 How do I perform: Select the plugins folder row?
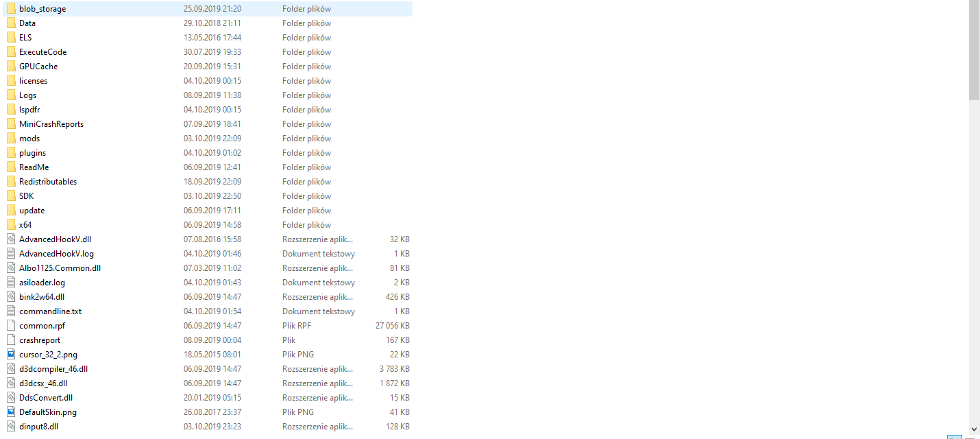(208, 153)
